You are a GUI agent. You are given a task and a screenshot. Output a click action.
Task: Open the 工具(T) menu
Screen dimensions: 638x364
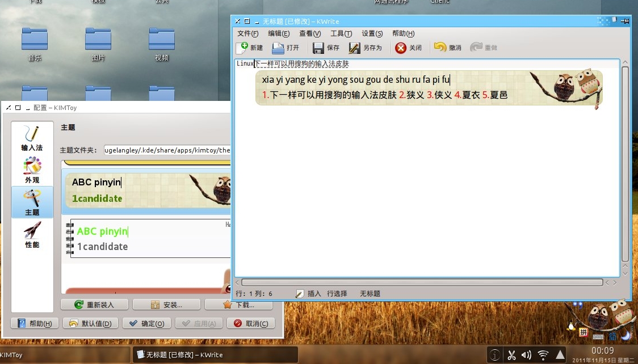click(x=341, y=33)
